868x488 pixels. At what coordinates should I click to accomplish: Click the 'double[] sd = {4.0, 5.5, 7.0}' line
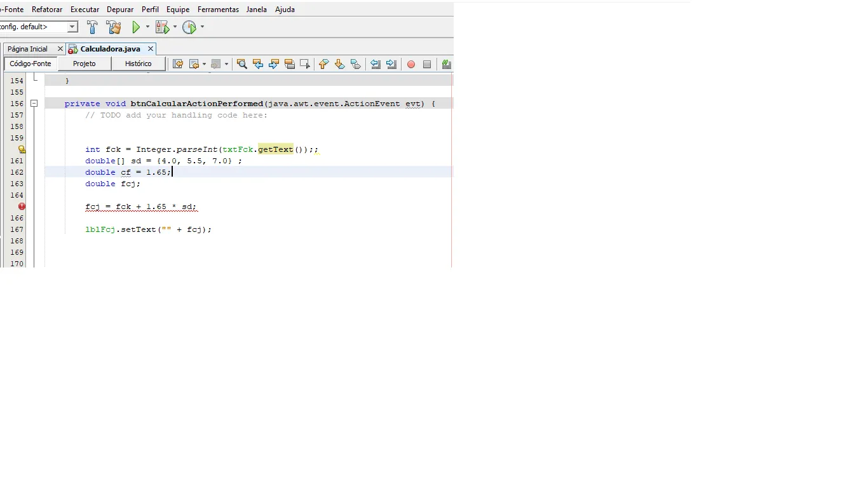pyautogui.click(x=164, y=161)
